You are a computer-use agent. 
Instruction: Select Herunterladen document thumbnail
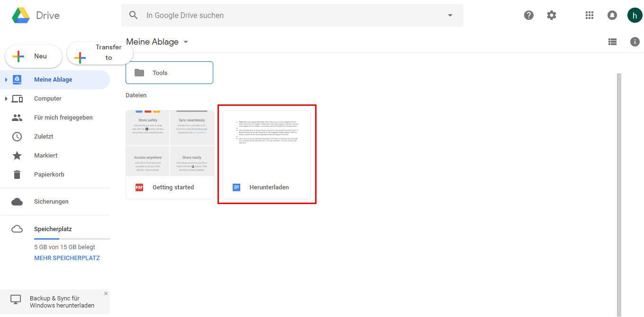click(x=267, y=143)
